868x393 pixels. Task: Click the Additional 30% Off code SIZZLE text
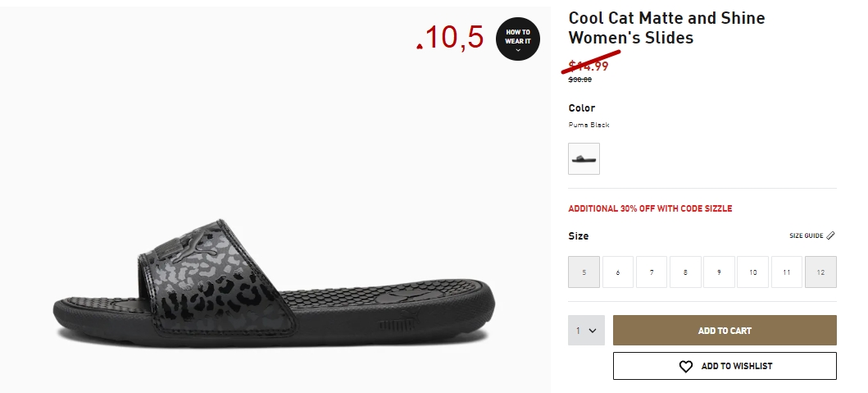(x=650, y=208)
